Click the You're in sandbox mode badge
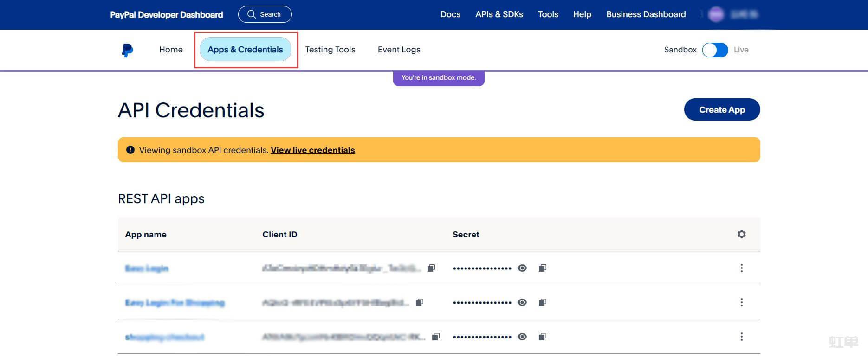868x357 pixels. click(x=439, y=77)
